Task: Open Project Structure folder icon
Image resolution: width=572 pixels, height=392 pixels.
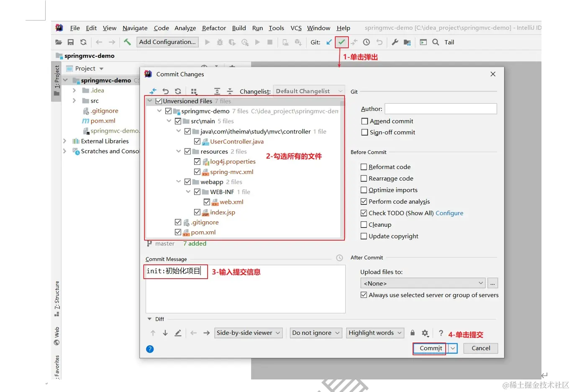Action: point(407,42)
